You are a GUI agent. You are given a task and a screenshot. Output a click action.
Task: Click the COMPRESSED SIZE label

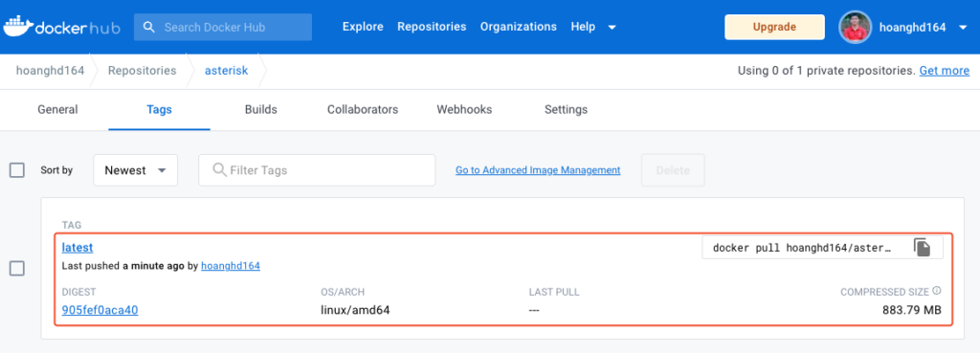884,292
